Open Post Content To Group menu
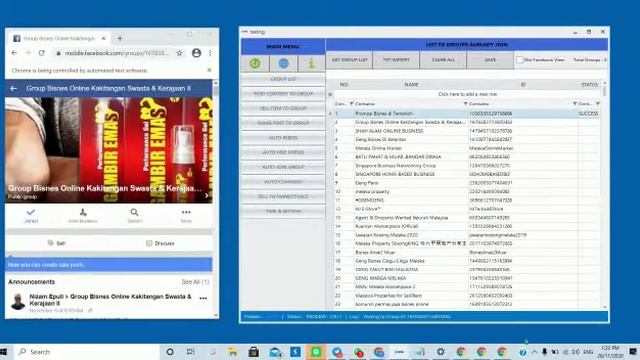The width and height of the screenshot is (640, 360). (283, 94)
